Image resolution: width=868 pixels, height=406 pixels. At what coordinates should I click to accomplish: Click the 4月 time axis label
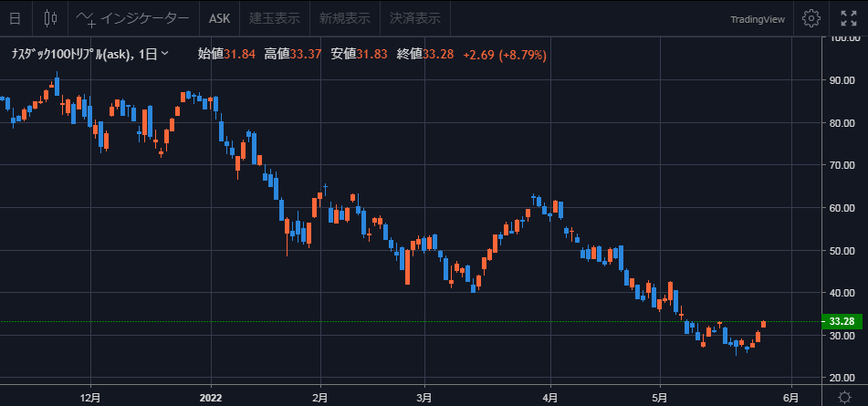[550, 397]
